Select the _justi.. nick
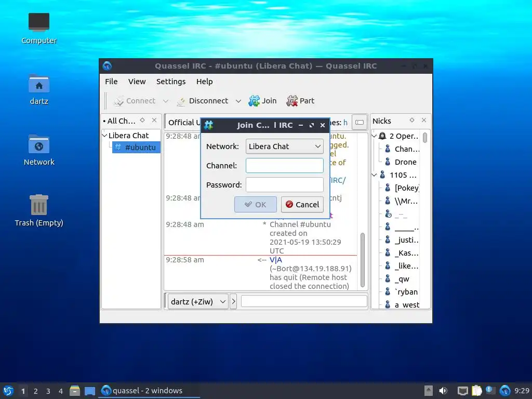Viewport: 532px width, 399px height. pyautogui.click(x=406, y=240)
